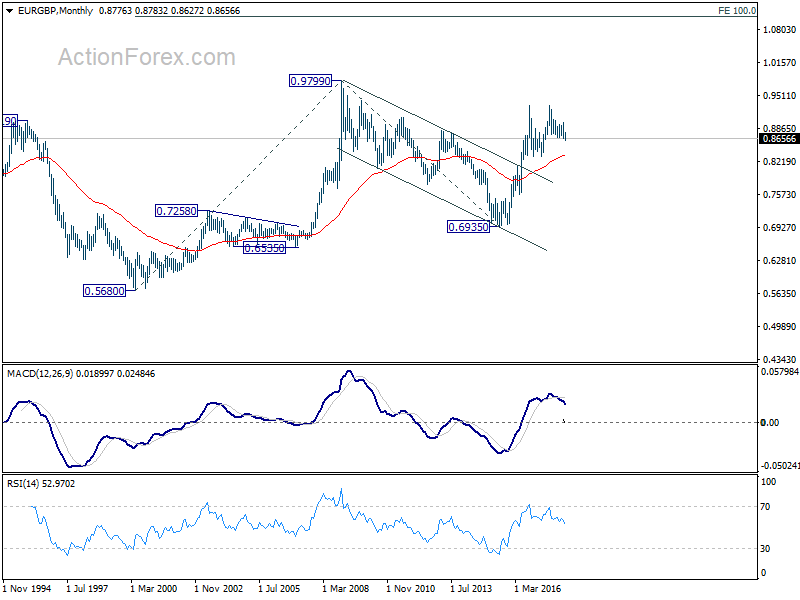
Task: Click the RSI 30 level label
Action: [765, 548]
